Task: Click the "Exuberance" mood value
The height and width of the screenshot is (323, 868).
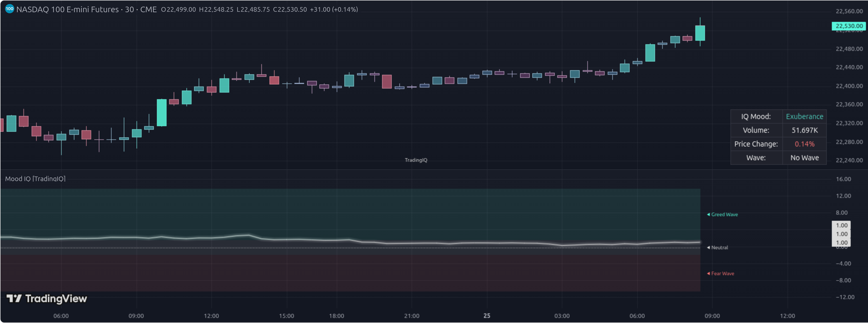Action: click(804, 116)
